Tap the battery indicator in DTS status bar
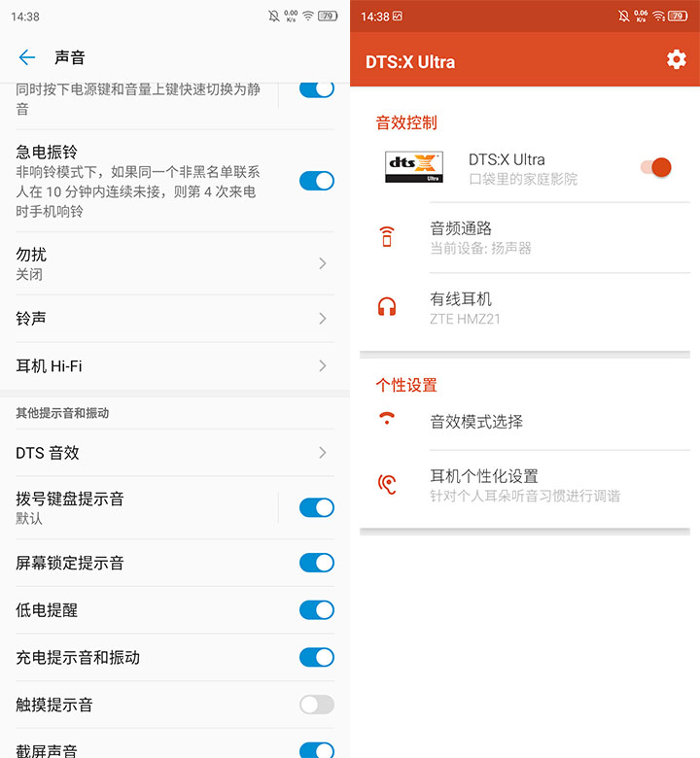 [x=678, y=17]
